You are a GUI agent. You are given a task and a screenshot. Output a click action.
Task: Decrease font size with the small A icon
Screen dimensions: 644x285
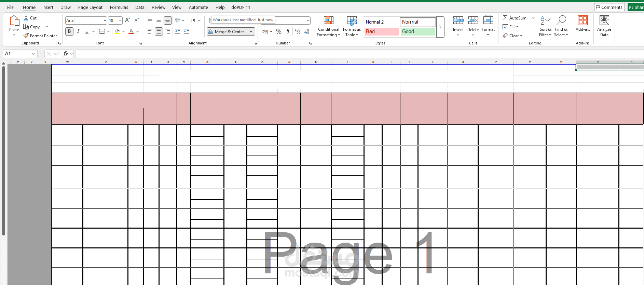(136, 21)
